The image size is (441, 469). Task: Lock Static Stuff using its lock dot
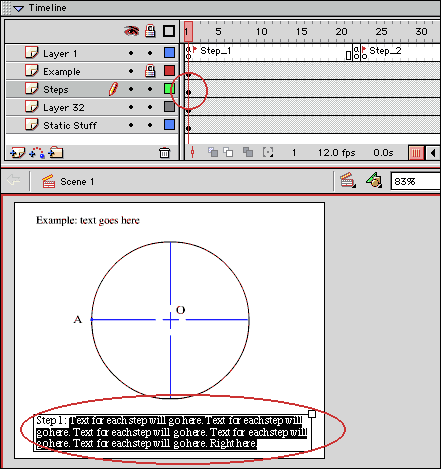point(150,125)
